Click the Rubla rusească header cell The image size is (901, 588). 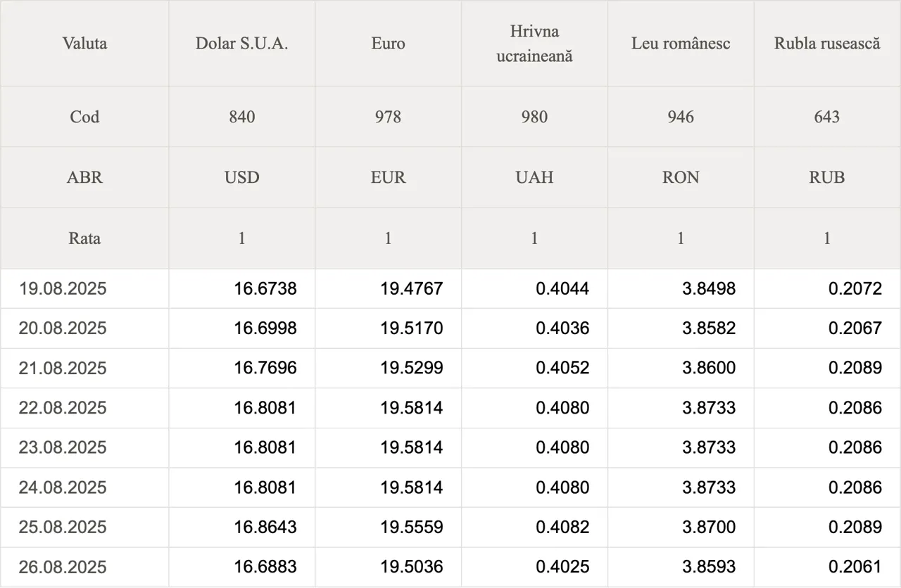coord(827,44)
